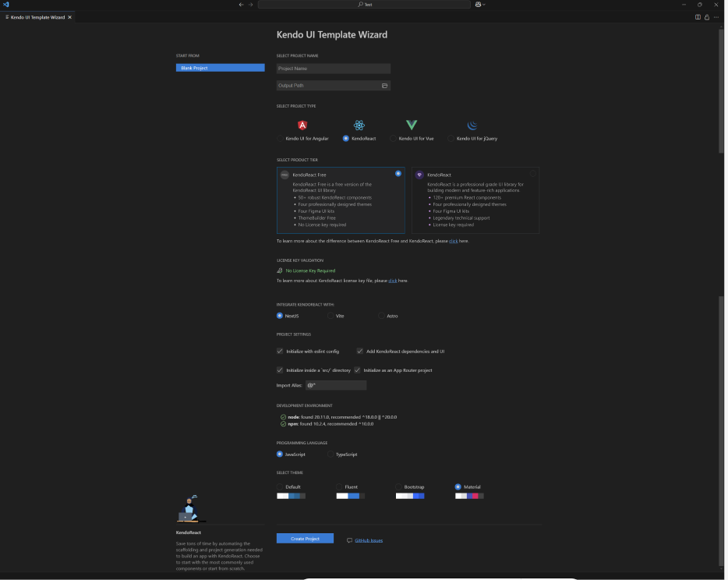Uncheck Initialize with eslint config
Viewport: 728px width, 580px height.
pos(280,351)
